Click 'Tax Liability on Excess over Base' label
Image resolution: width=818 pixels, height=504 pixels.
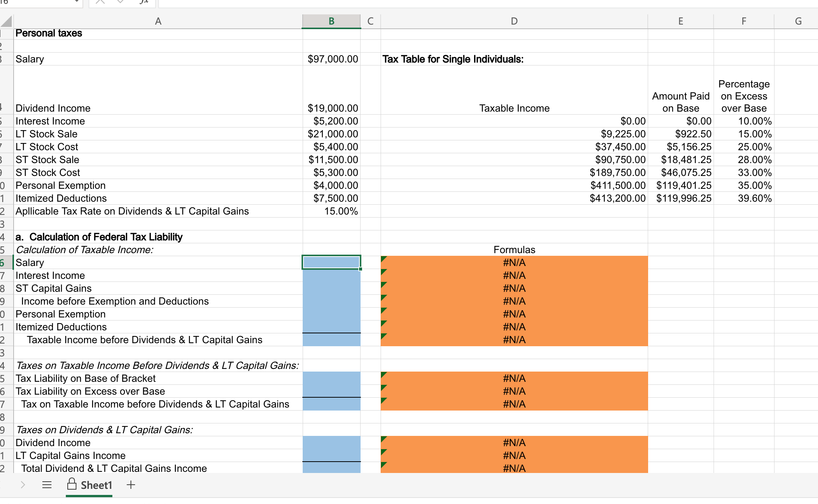point(90,391)
